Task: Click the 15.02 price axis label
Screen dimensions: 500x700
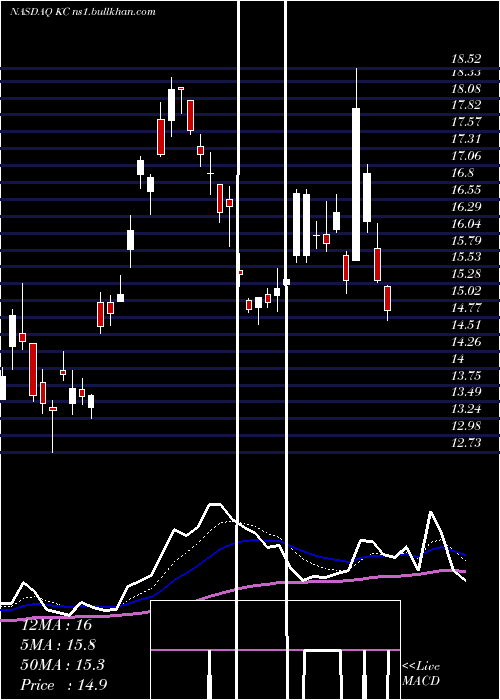Action: [466, 291]
